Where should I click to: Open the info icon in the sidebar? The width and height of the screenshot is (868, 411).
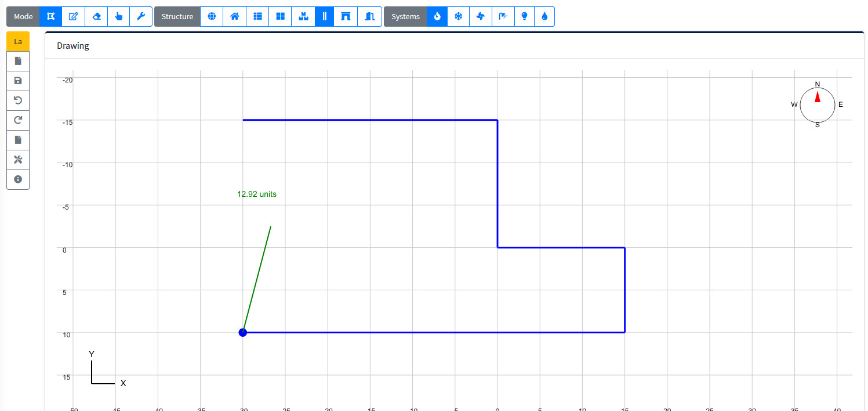[18, 179]
